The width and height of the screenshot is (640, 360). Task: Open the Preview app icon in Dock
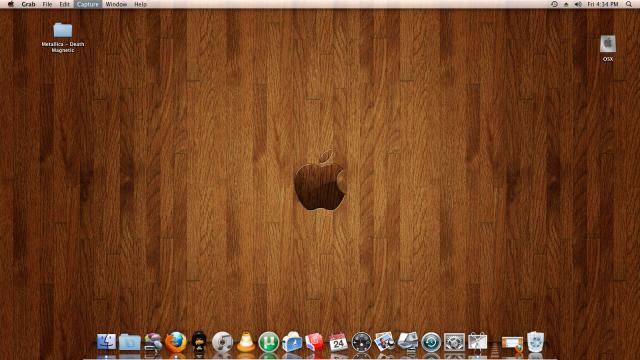(x=408, y=341)
